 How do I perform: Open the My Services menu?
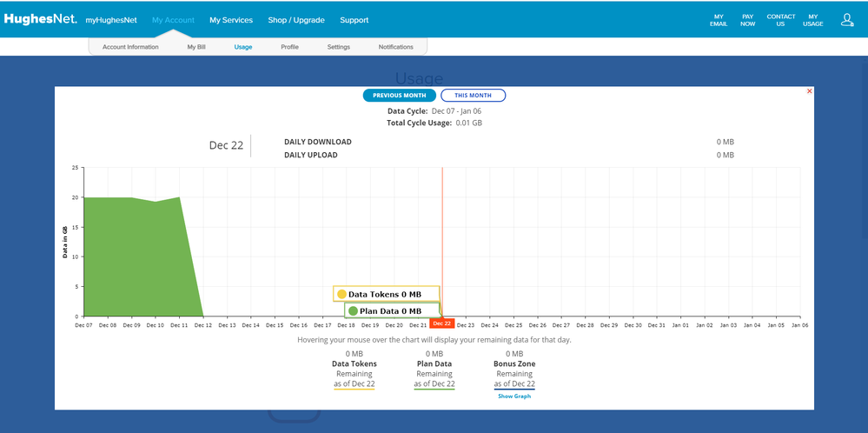pyautogui.click(x=231, y=20)
